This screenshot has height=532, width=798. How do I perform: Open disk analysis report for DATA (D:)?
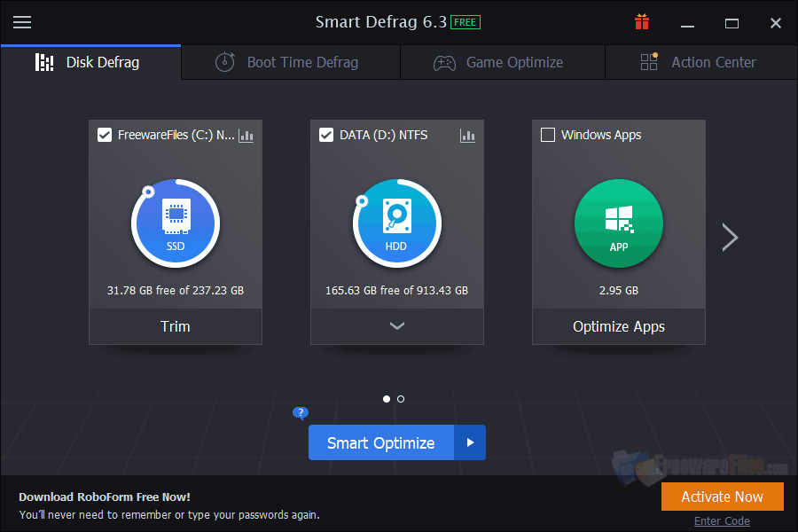pyautogui.click(x=467, y=136)
